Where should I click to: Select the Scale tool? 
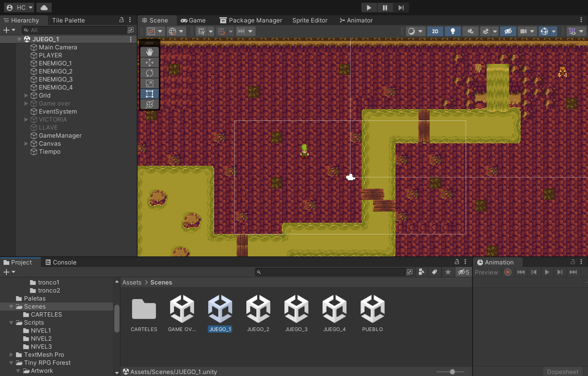(x=150, y=83)
